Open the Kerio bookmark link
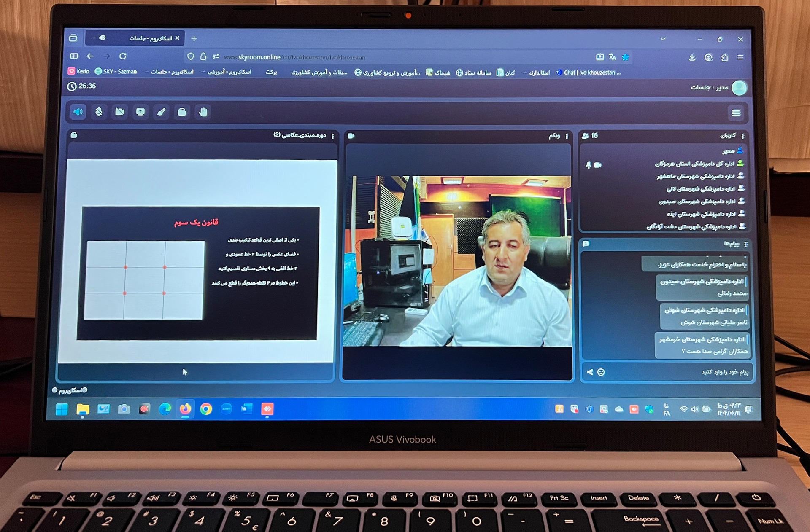The image size is (810, 532). click(x=79, y=72)
